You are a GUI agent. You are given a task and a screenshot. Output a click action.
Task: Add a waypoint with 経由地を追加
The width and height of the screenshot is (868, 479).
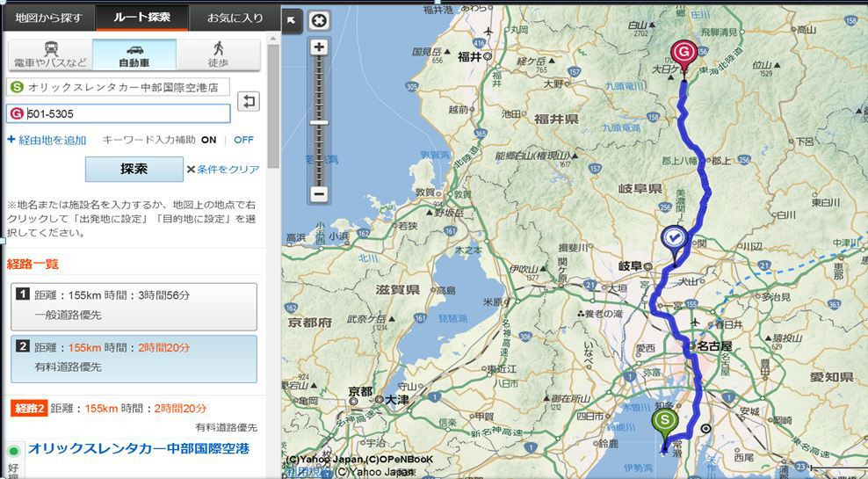pos(47,140)
